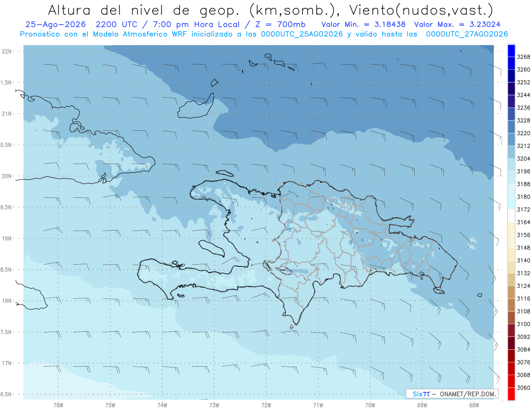
Task: Click the '69W' longitude label
Action: click(422, 405)
